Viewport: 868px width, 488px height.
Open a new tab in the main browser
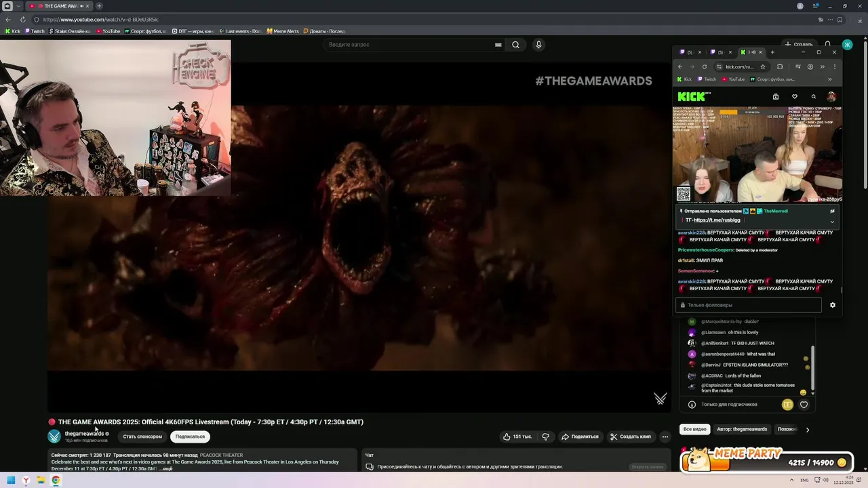[99, 6]
